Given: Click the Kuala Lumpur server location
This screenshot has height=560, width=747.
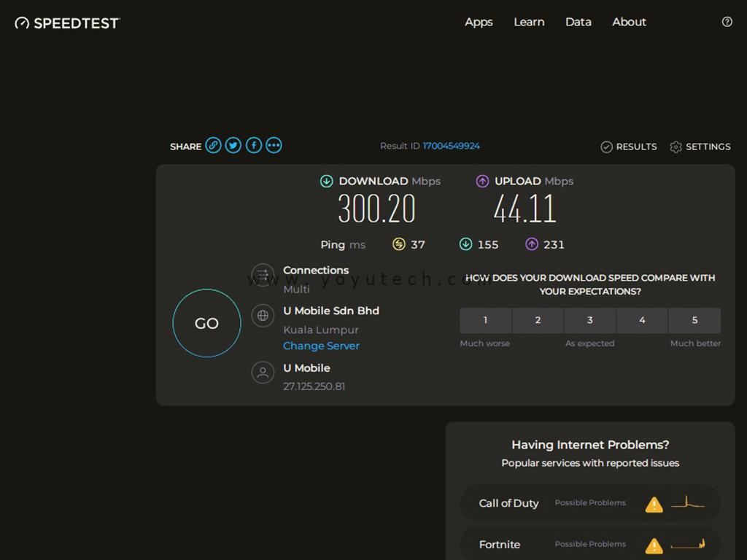Looking at the screenshot, I should (x=321, y=330).
